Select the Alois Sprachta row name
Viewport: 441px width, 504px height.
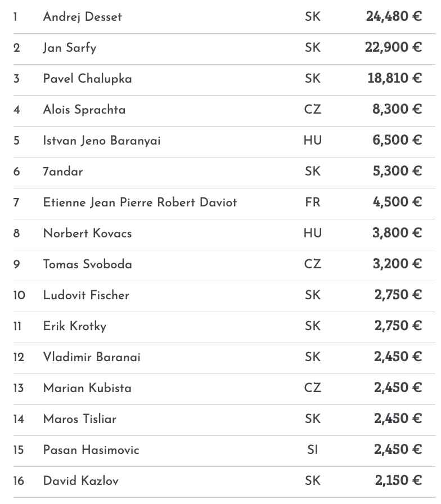(84, 110)
